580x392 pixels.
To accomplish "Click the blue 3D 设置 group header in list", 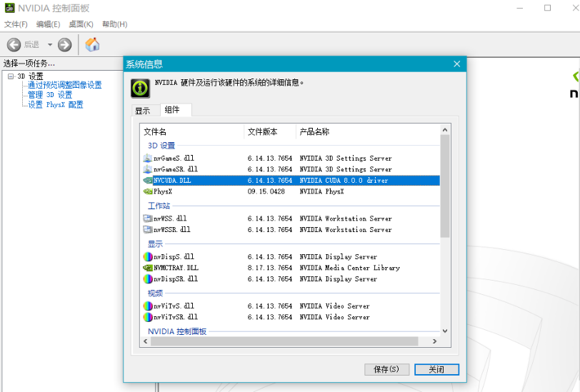I will 161,146.
